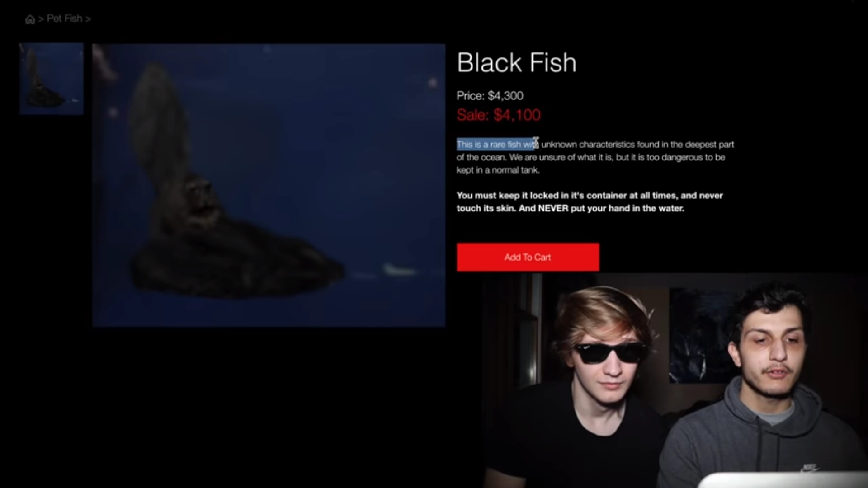Click the Black Fish product title
This screenshot has width=868, height=488.
click(x=516, y=62)
